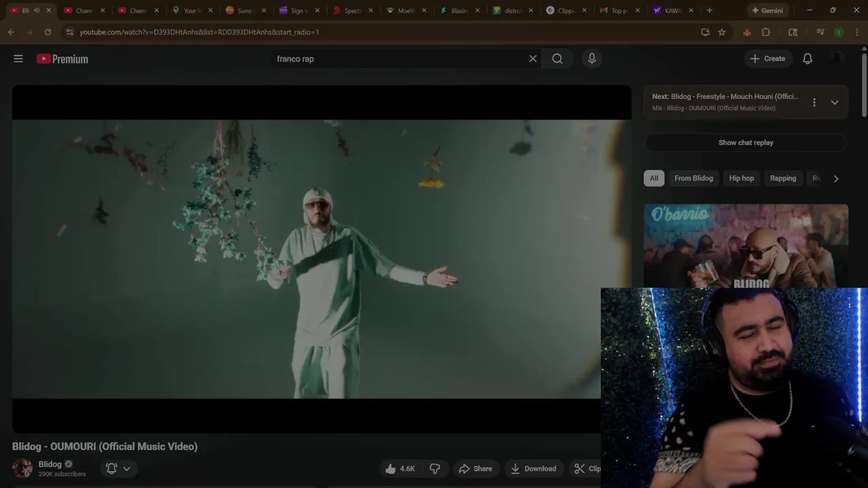Image resolution: width=868 pixels, height=488 pixels.
Task: Open mix playlist three-dot options
Action: (x=814, y=102)
